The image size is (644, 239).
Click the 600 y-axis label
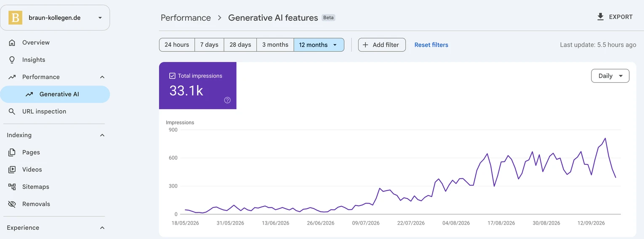coord(173,158)
